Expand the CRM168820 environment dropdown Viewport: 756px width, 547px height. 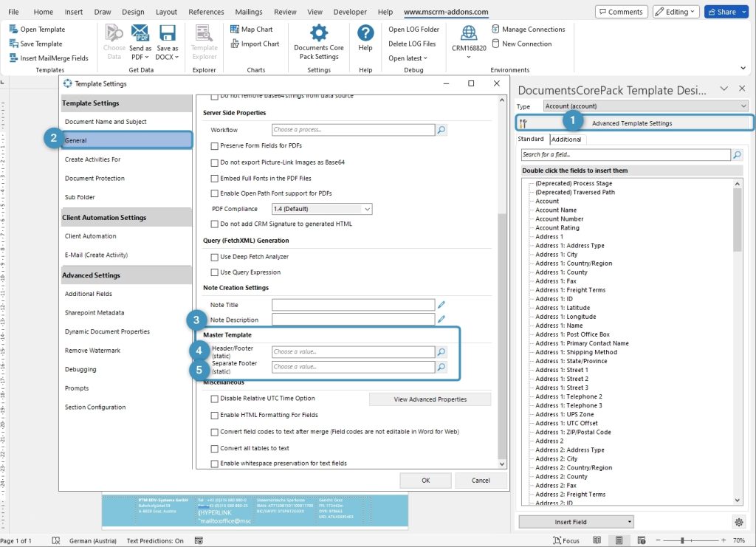[x=469, y=58]
